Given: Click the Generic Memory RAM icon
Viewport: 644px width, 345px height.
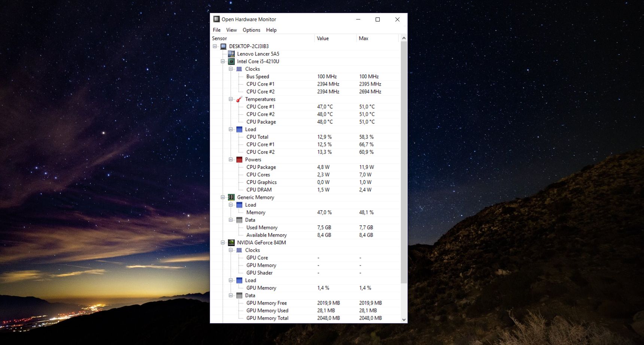Looking at the screenshot, I should coord(231,197).
